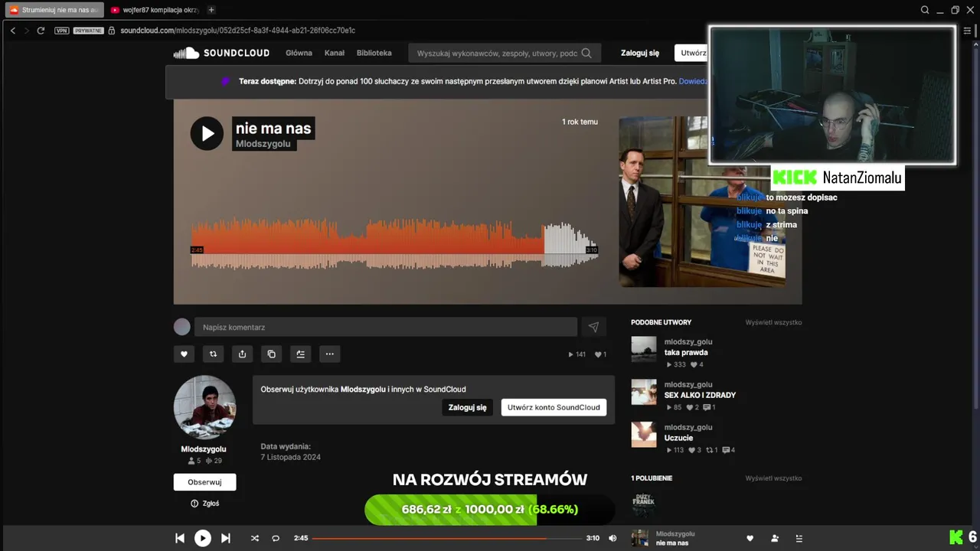
Task: Click the plays count 141
Action: click(x=577, y=354)
